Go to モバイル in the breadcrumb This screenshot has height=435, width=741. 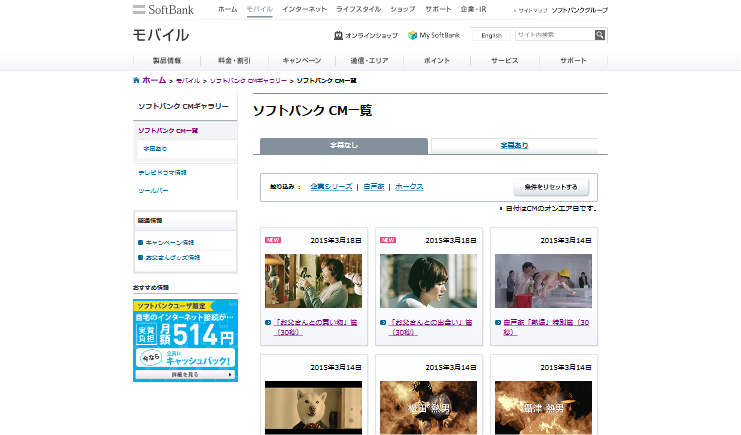pos(188,81)
